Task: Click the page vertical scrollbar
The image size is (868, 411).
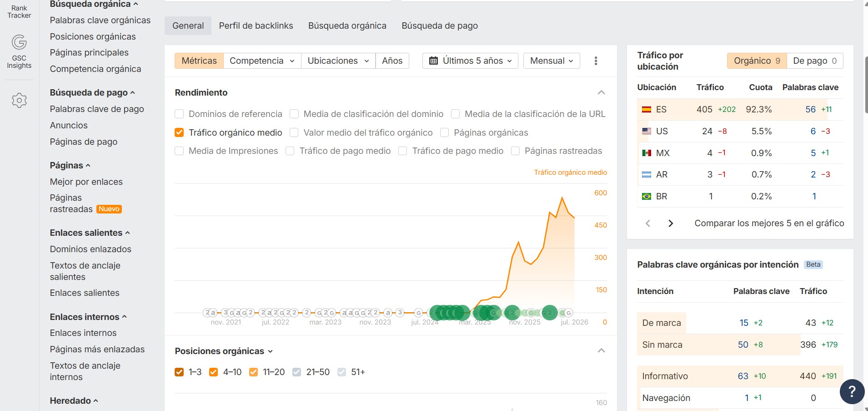Action: (866, 84)
